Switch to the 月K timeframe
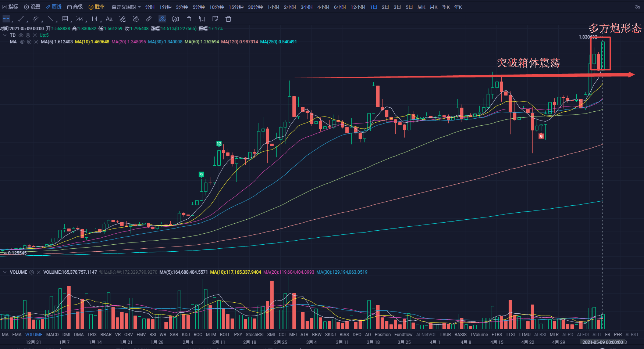This screenshot has height=349, width=644. tap(434, 7)
